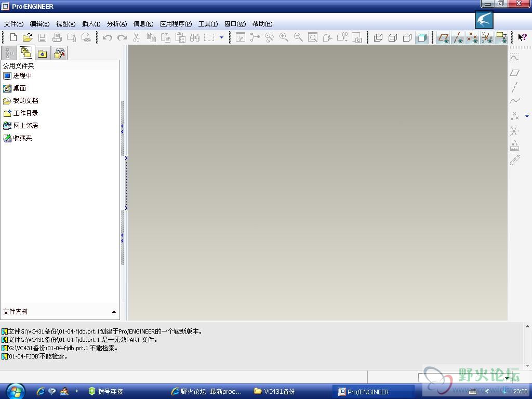Switch to the Favorites navigator tab
The image size is (532, 399).
43,54
